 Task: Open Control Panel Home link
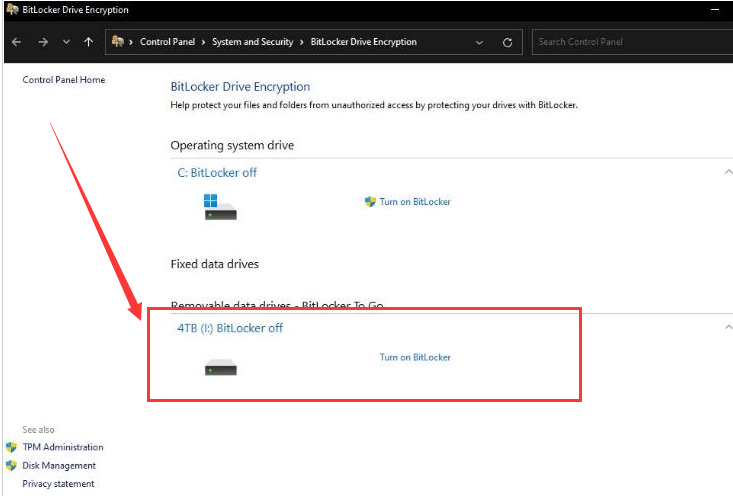coord(64,80)
